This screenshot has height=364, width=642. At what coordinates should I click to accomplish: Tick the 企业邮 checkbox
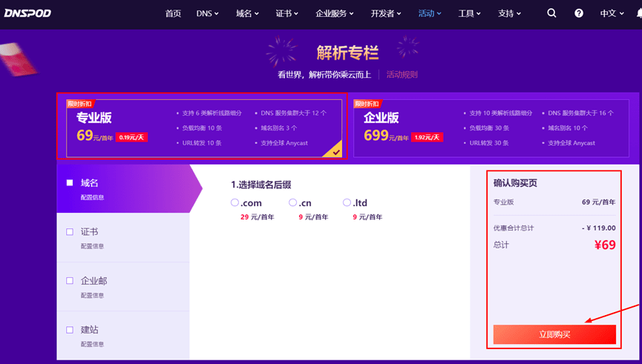70,281
